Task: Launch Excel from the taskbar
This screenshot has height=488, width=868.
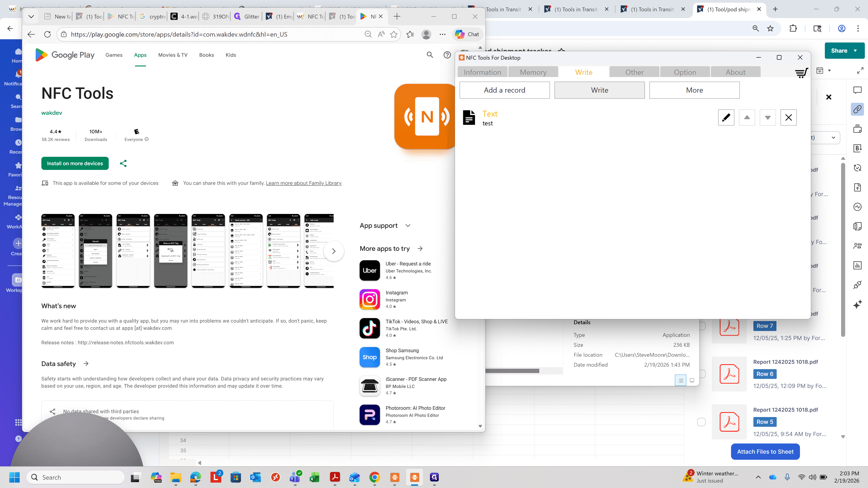Action: [314, 477]
